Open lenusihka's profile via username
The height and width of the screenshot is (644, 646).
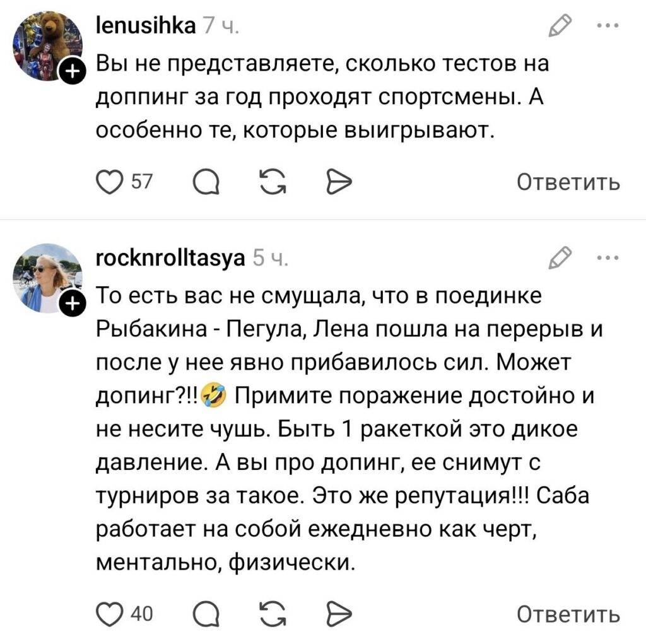(x=144, y=25)
